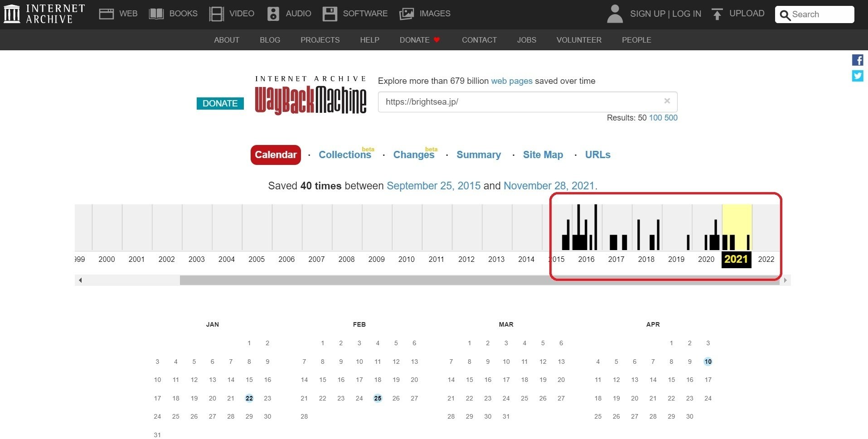The height and width of the screenshot is (439, 868).
Task: Click the timeline scrollbar right arrow
Action: click(x=786, y=280)
